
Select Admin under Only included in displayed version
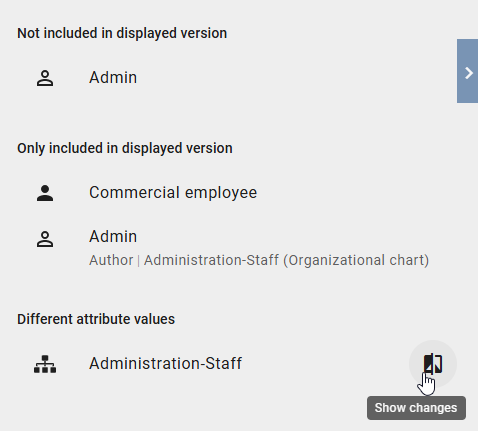pos(113,237)
